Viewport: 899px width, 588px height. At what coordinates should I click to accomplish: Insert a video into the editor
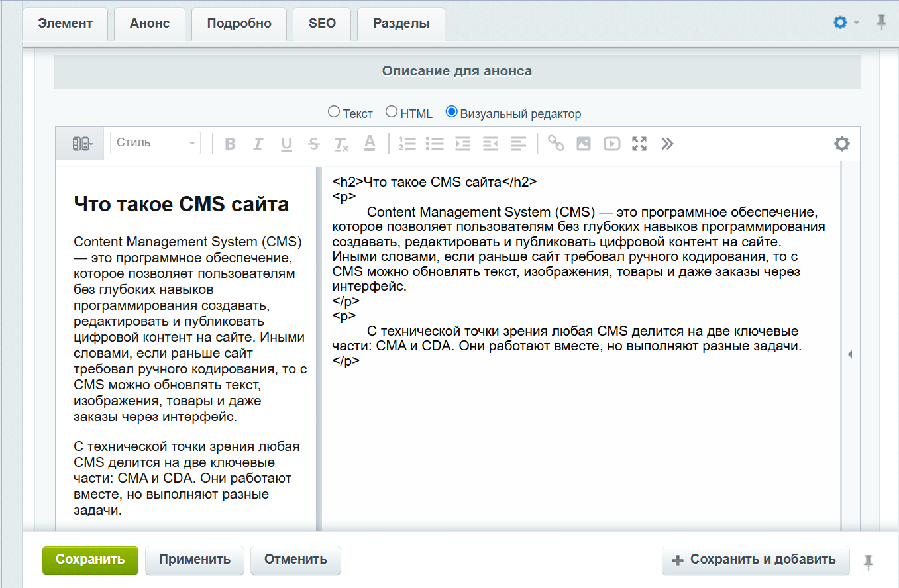click(611, 144)
